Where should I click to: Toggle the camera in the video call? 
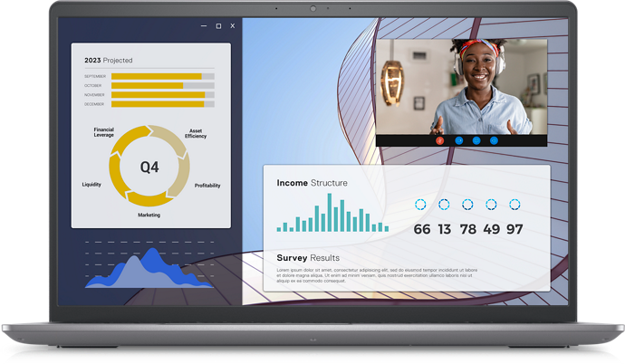click(458, 140)
